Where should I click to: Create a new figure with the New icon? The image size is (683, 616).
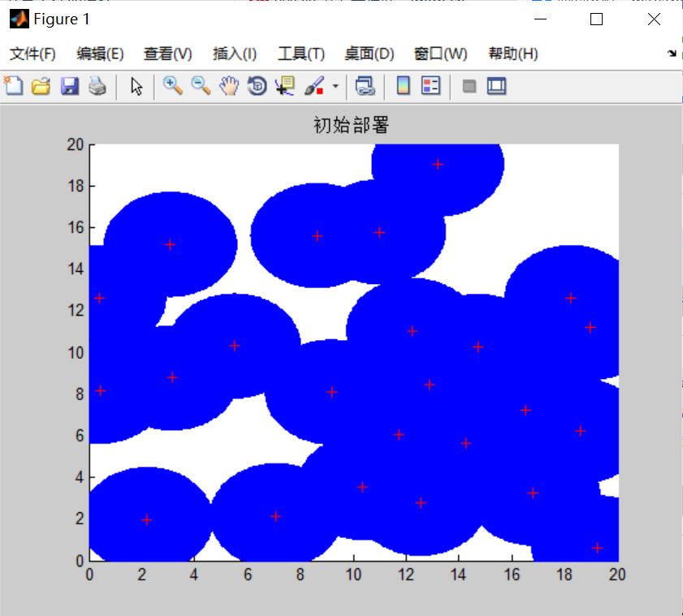[x=14, y=84]
